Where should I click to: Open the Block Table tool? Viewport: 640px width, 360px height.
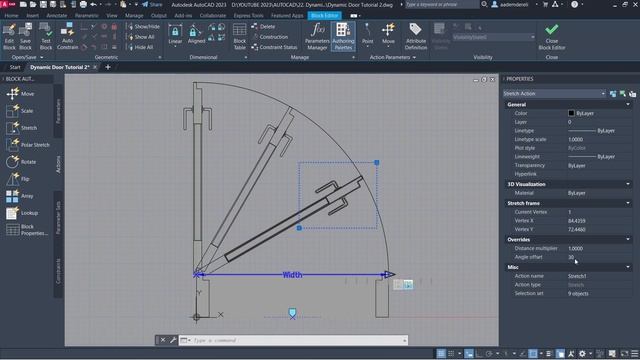240,37
